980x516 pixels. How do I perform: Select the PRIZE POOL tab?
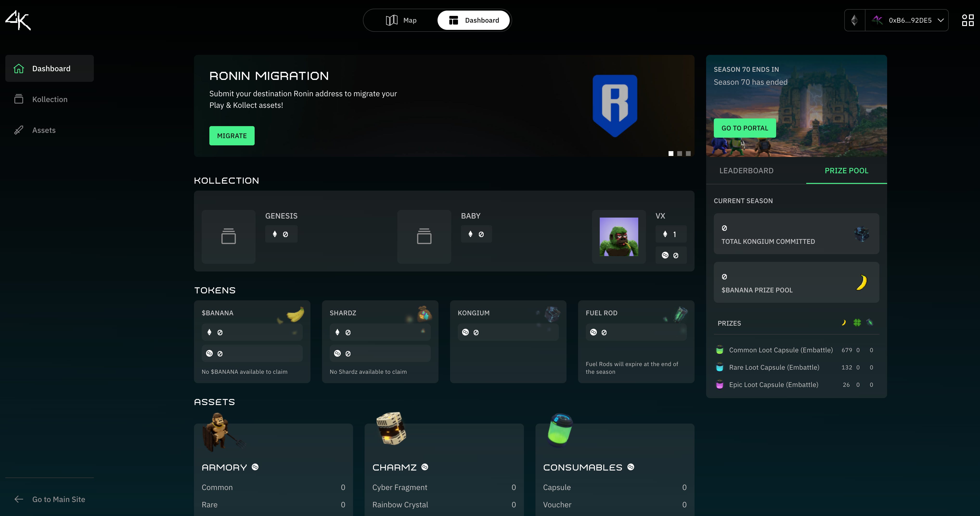tap(846, 170)
